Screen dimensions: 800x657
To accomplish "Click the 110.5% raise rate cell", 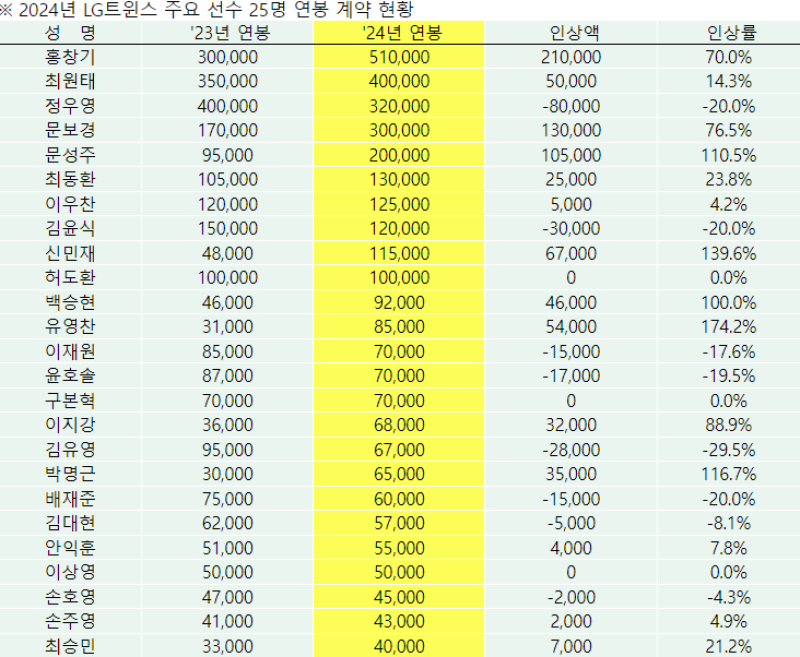I will coord(729,155).
